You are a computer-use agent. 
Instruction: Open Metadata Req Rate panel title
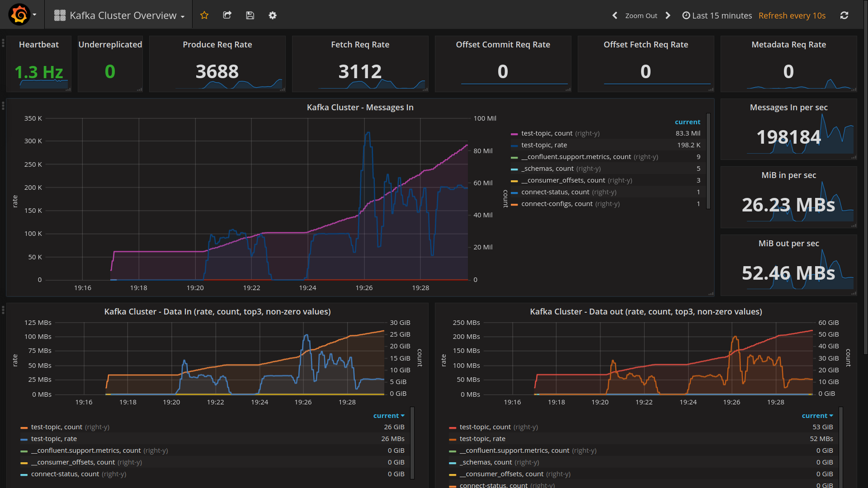coord(789,44)
